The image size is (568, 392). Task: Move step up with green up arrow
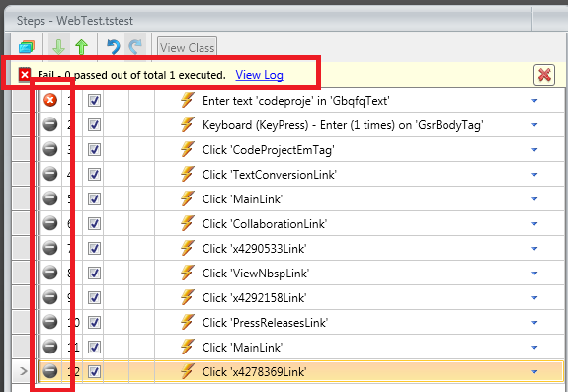(82, 47)
